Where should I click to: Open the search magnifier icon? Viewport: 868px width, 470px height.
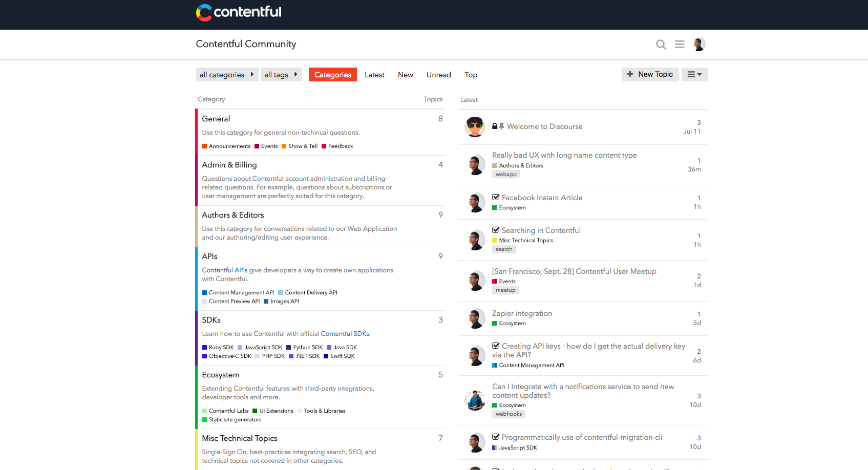(661, 45)
